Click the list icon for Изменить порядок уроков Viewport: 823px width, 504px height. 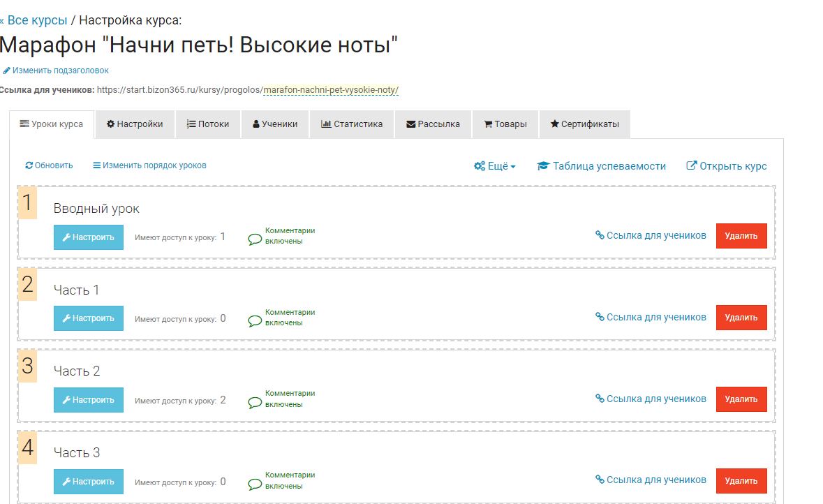point(96,166)
